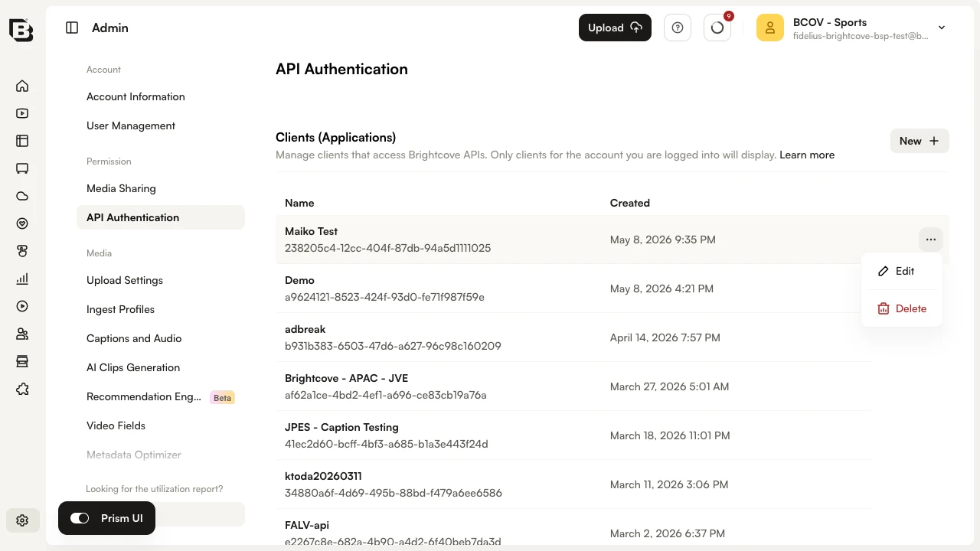Screen dimensions: 980x551
Task: Click the Upload button
Action: [615, 28]
